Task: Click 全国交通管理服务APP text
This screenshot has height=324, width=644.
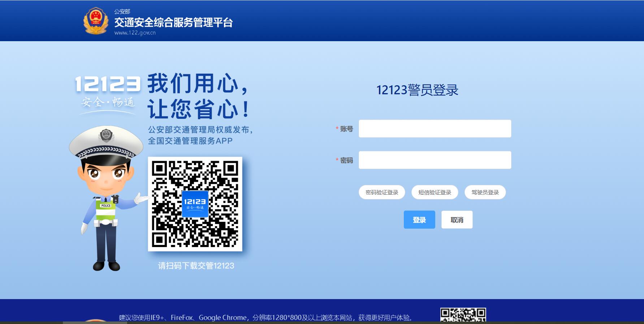Action: (x=190, y=141)
